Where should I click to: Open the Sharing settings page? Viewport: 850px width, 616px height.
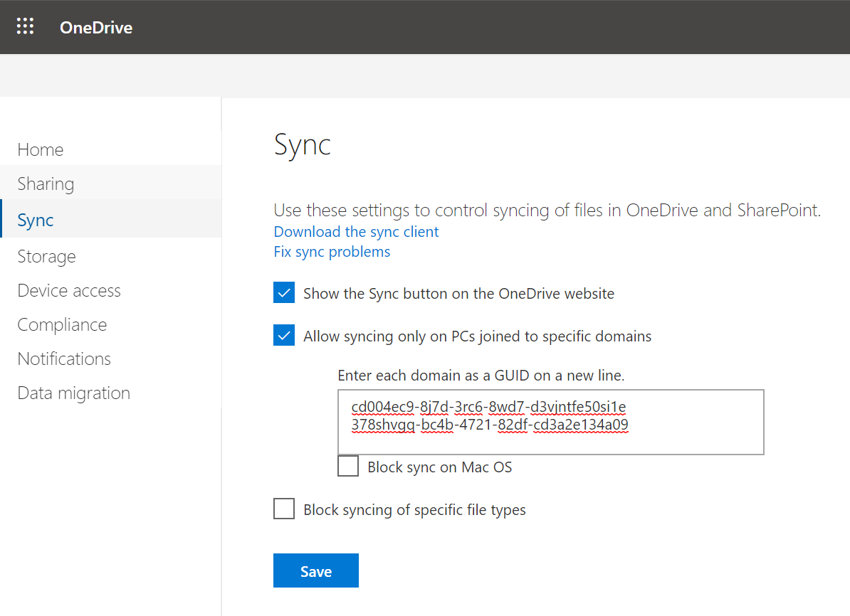tap(46, 184)
